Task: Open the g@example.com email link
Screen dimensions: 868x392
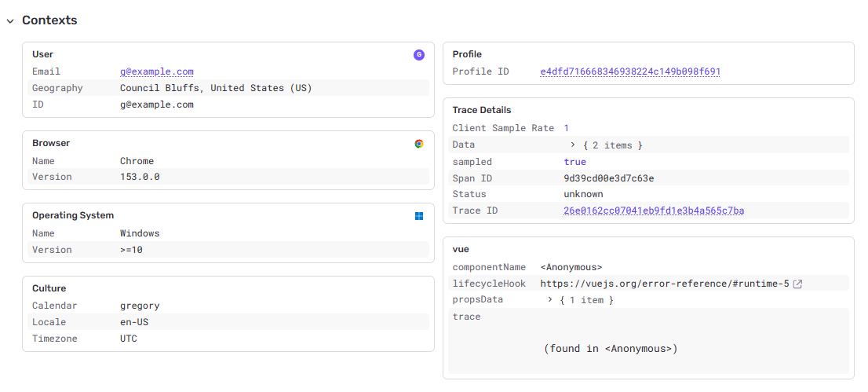Action: (157, 71)
